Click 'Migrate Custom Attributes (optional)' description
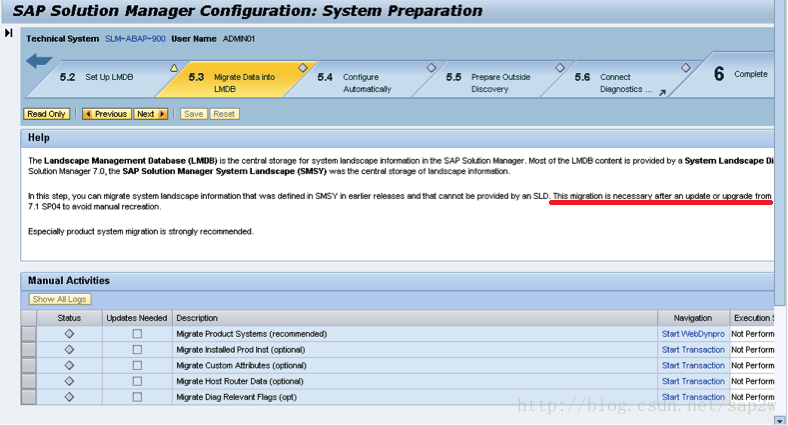This screenshot has height=425, width=788. coord(241,365)
